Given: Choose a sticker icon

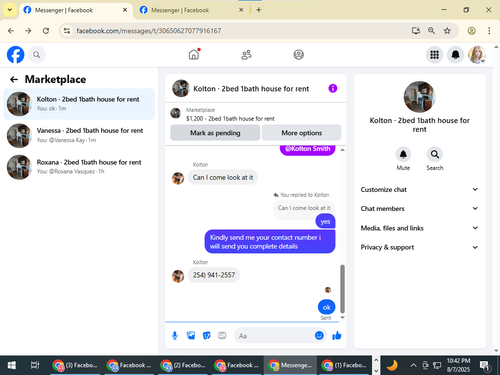Looking at the screenshot, I should pos(207,335).
